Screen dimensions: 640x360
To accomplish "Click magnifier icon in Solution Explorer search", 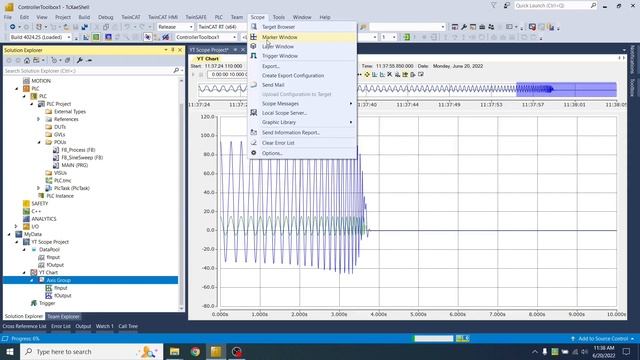I will [x=176, y=71].
